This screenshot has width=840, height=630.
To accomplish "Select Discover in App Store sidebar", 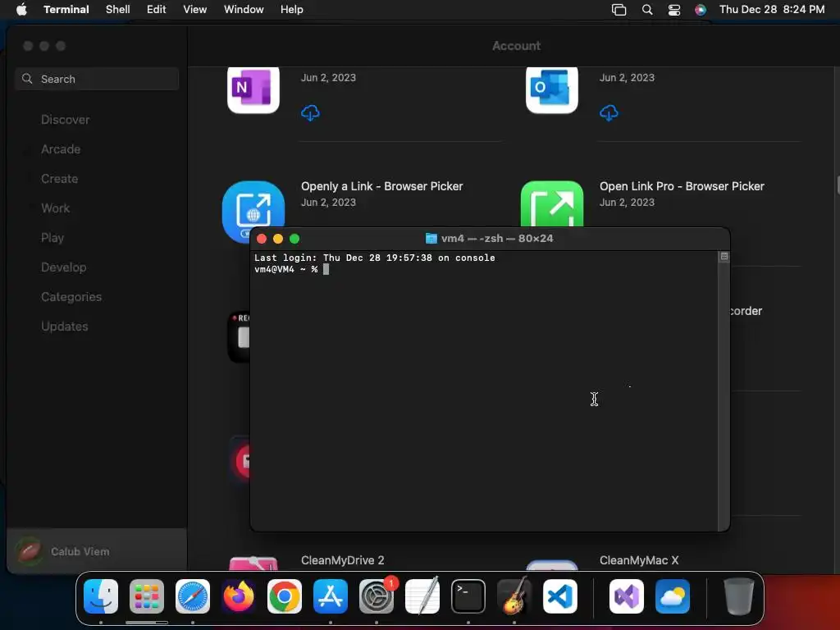I will tap(65, 120).
